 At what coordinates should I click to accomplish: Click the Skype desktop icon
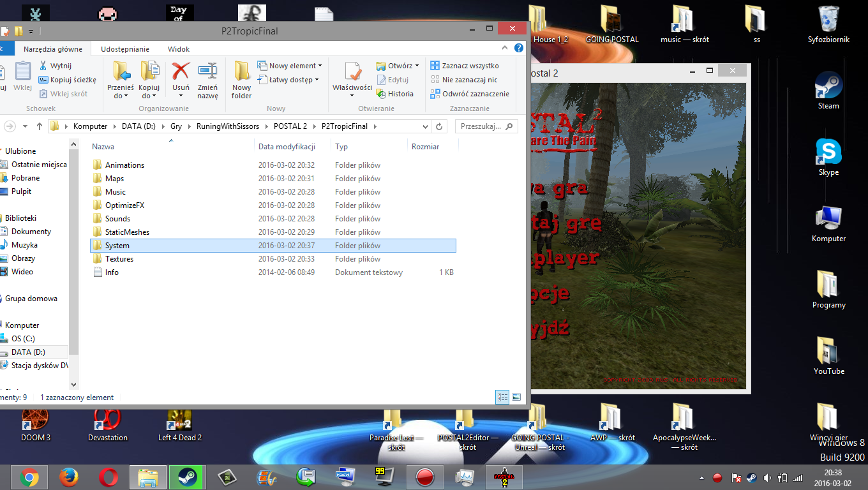828,156
